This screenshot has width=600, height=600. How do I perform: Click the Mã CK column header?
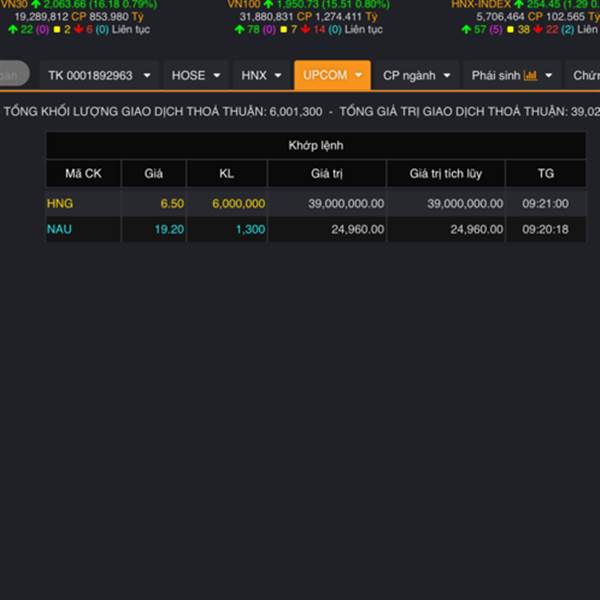point(83,174)
